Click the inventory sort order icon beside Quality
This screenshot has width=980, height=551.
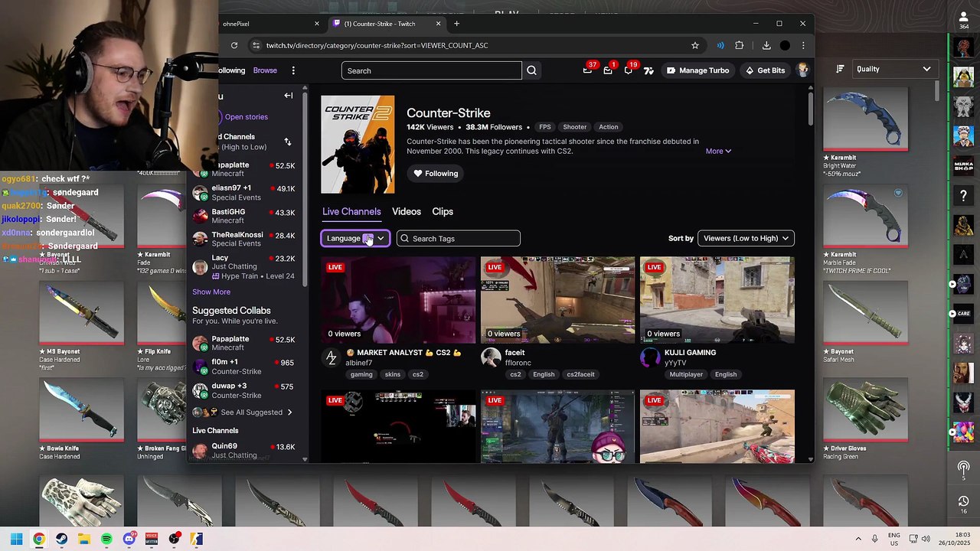tap(840, 69)
